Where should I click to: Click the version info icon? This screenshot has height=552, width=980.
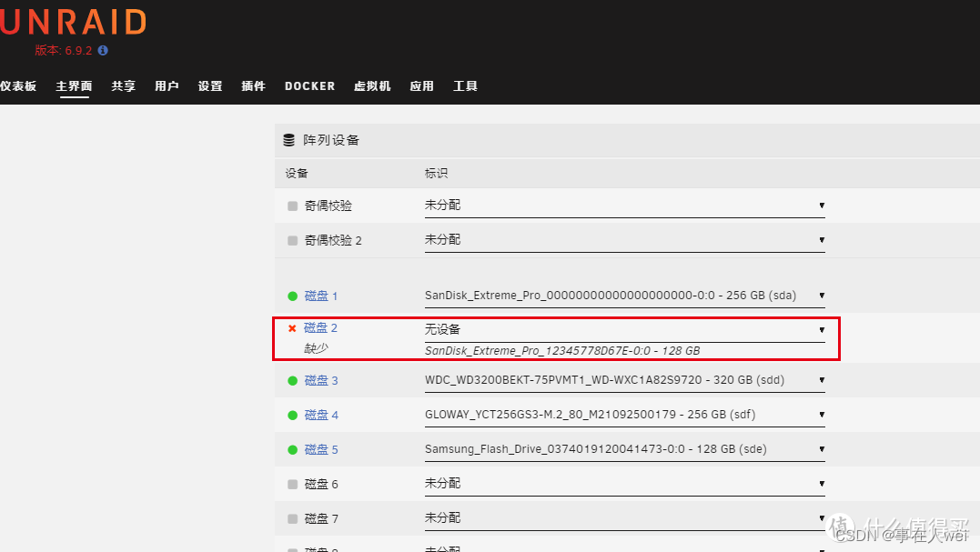pos(103,51)
